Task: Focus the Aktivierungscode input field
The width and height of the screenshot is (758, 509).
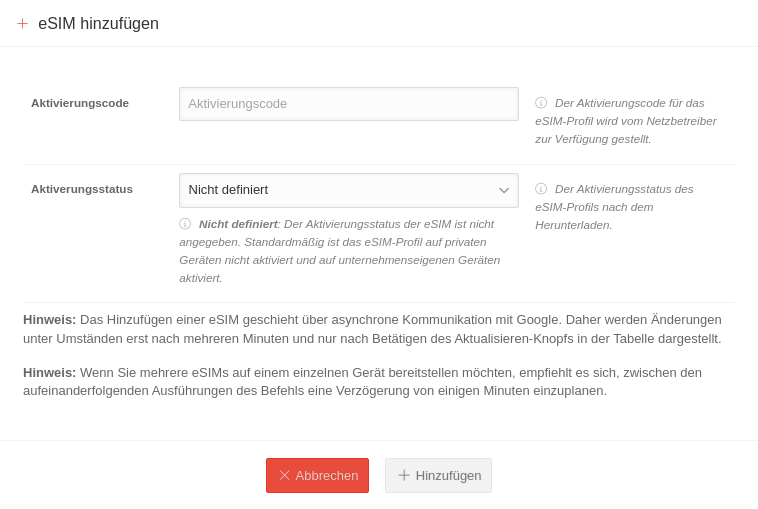Action: [x=348, y=104]
